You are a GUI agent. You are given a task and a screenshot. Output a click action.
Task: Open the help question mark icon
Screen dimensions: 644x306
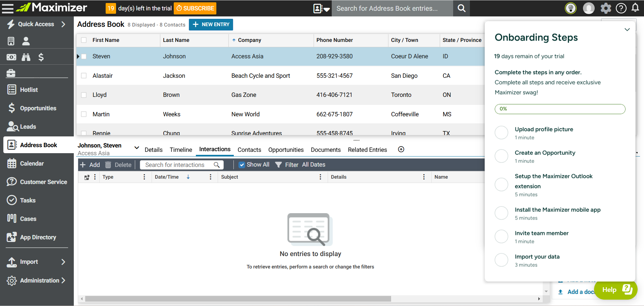coord(621,8)
